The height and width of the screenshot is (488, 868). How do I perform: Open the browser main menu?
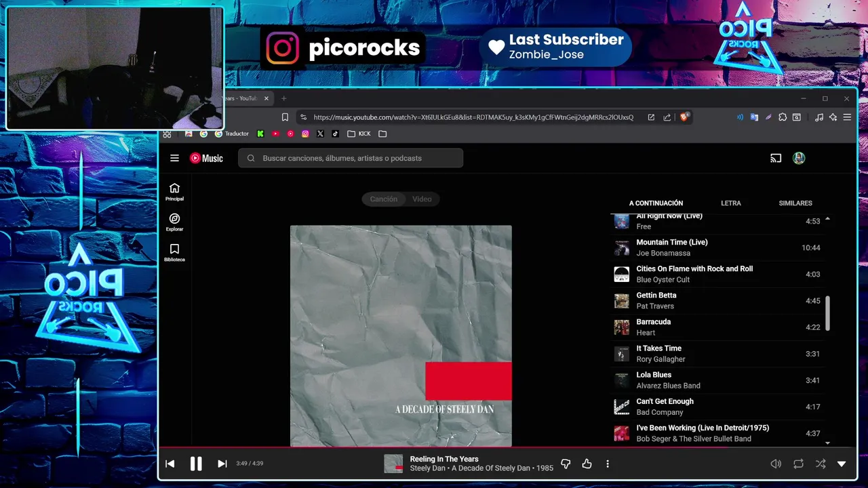coord(847,117)
